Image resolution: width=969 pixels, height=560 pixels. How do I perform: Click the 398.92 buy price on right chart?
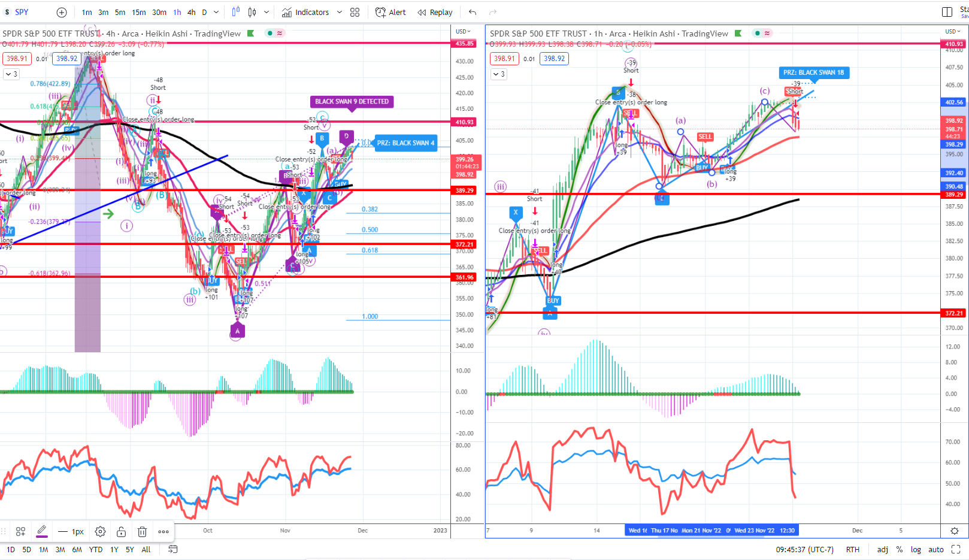tap(554, 59)
